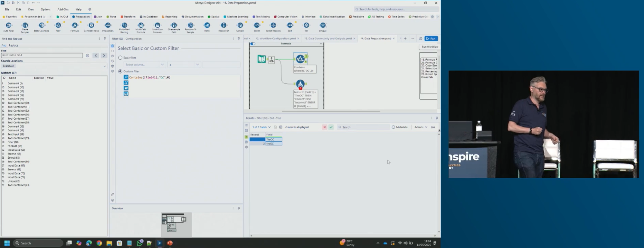This screenshot has height=248, width=644.
Task: Toggle the Formula container enable switch
Action: click(x=253, y=44)
